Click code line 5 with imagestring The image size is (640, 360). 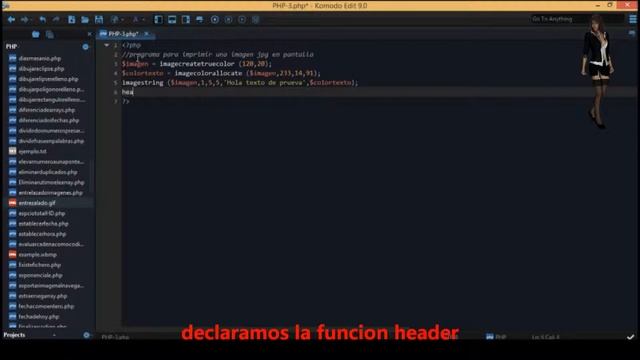pyautogui.click(x=240, y=82)
